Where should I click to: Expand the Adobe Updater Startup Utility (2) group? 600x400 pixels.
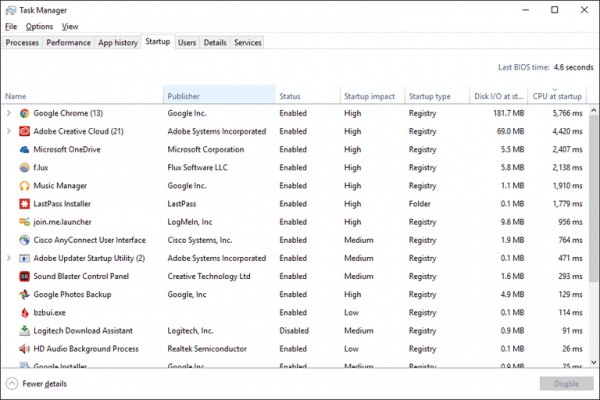pyautogui.click(x=9, y=258)
